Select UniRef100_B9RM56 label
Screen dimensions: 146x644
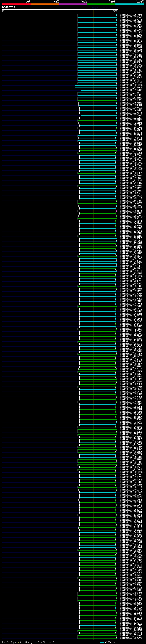pos(131,67)
